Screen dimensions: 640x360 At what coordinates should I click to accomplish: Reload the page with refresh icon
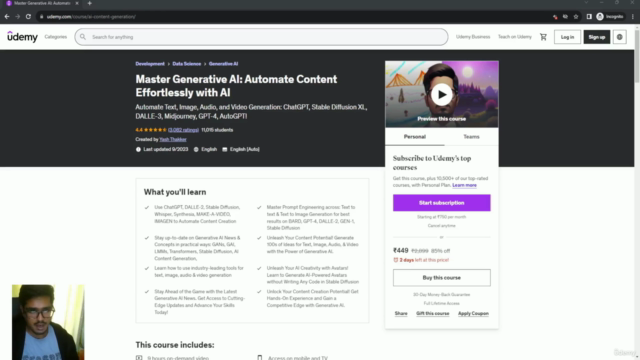pyautogui.click(x=28, y=17)
